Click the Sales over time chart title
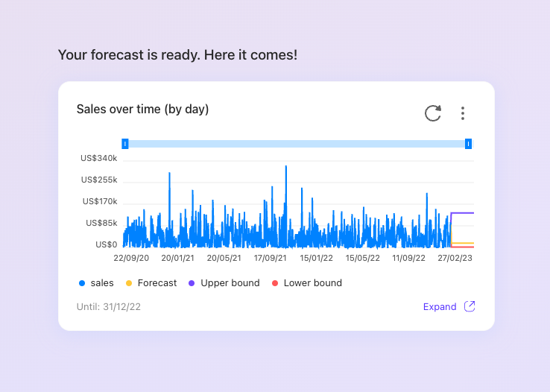The image size is (550, 392). pos(142,110)
